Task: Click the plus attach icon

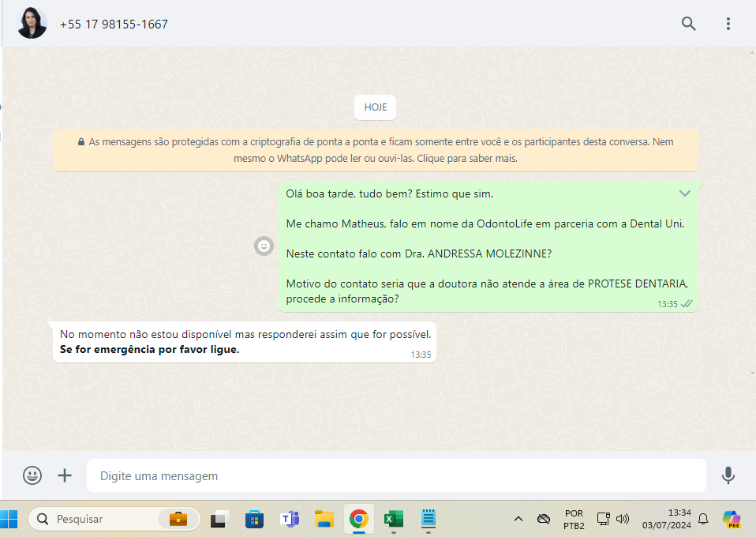Action: (x=65, y=475)
